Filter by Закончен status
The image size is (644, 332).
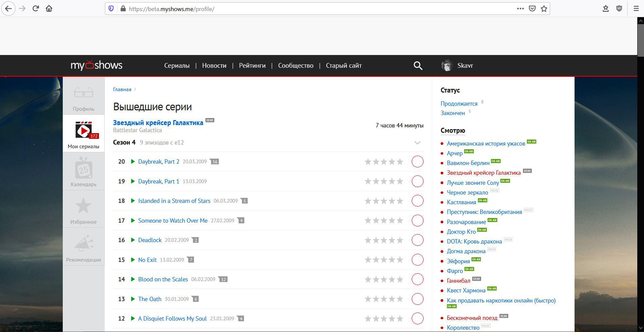click(x=453, y=113)
